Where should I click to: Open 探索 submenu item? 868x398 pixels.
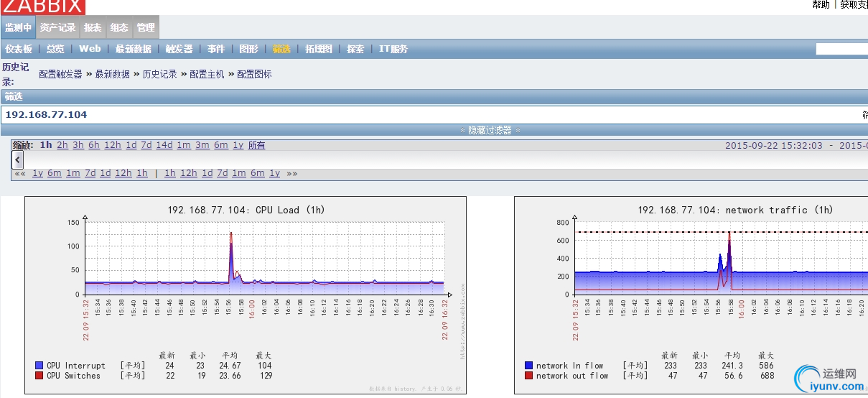(355, 49)
